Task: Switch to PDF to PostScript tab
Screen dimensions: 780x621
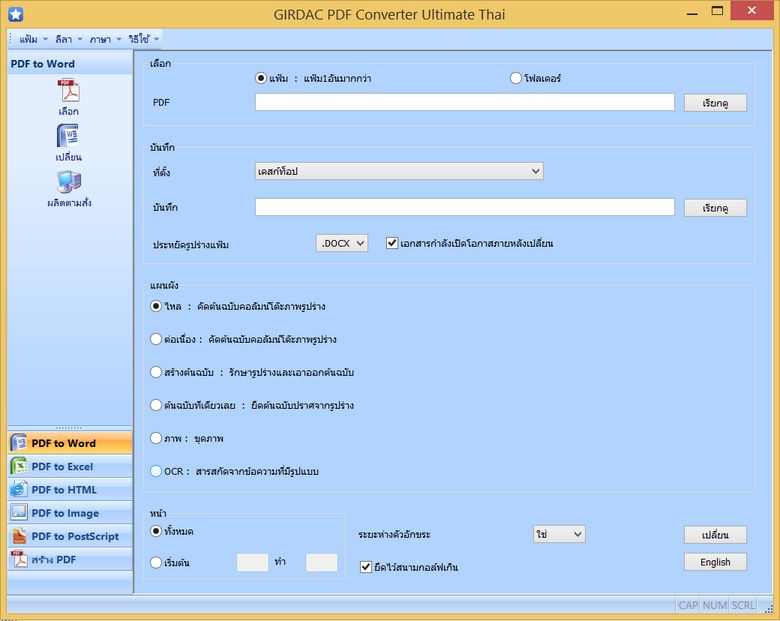Action: point(70,536)
